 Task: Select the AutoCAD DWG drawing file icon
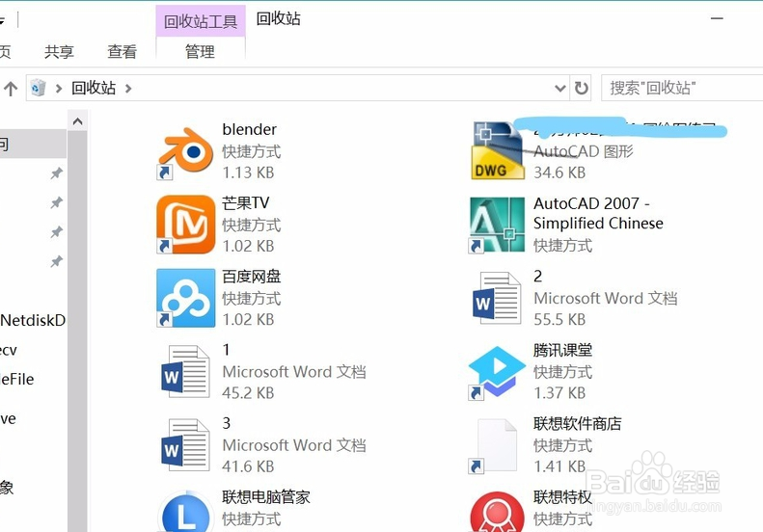[x=498, y=151]
